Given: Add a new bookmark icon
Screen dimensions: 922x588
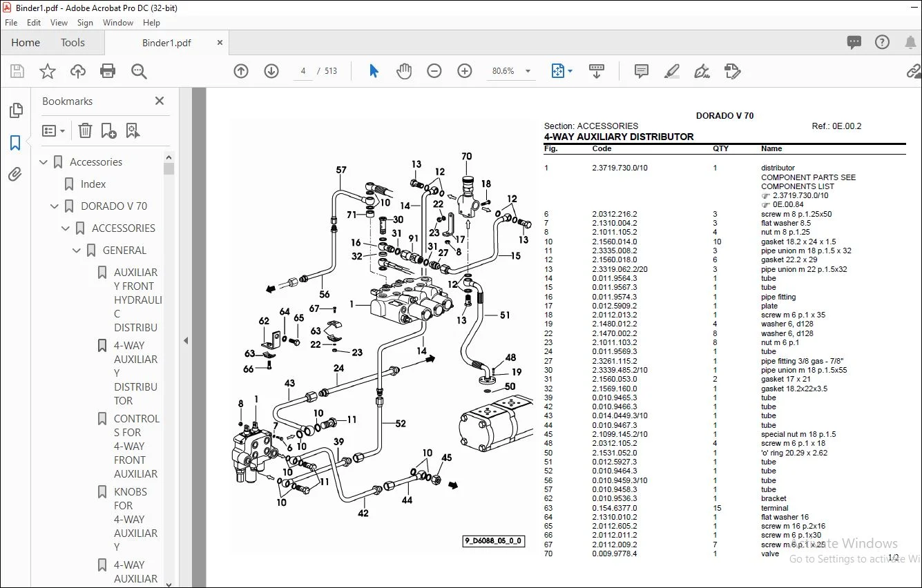Looking at the screenshot, I should point(108,130).
